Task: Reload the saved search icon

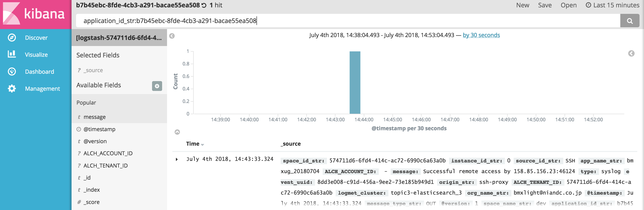Action: [x=204, y=5]
